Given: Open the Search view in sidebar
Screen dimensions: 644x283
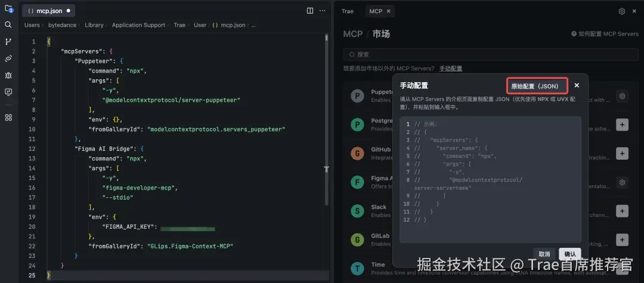Looking at the screenshot, I should (8, 24).
